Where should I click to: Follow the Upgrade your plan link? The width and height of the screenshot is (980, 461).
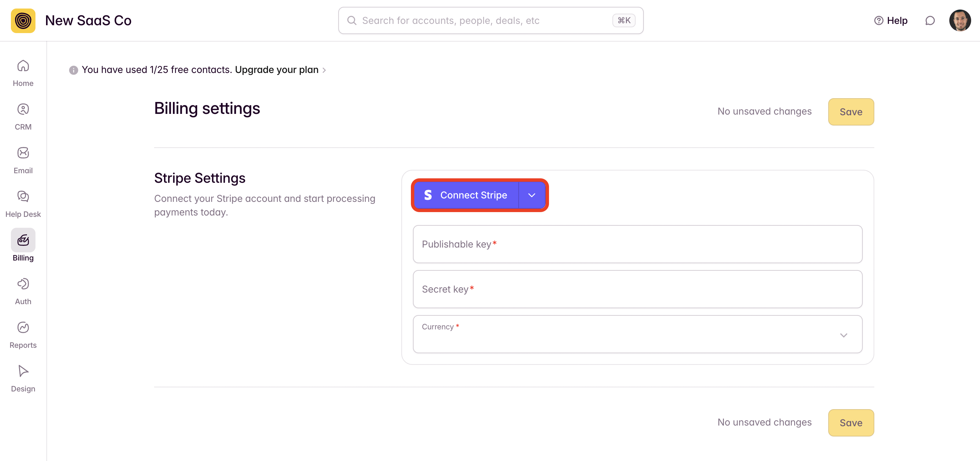(x=277, y=70)
